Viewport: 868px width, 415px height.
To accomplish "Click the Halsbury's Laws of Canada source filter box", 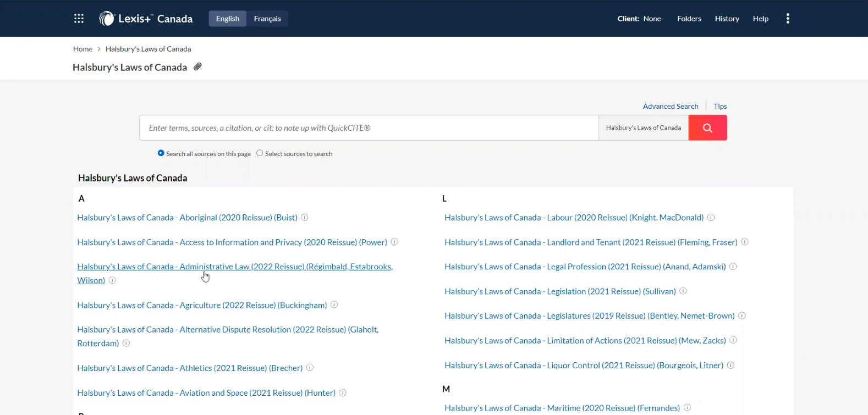I will [644, 128].
